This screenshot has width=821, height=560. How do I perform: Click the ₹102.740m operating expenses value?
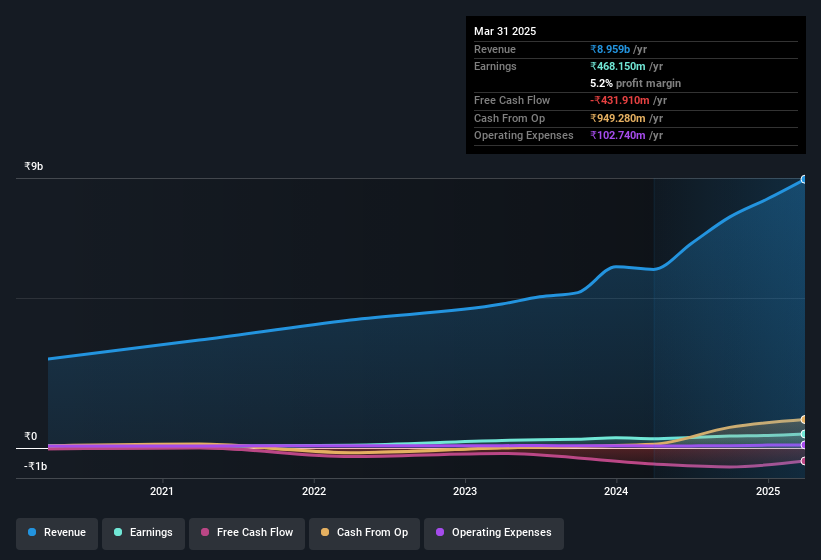[618, 136]
